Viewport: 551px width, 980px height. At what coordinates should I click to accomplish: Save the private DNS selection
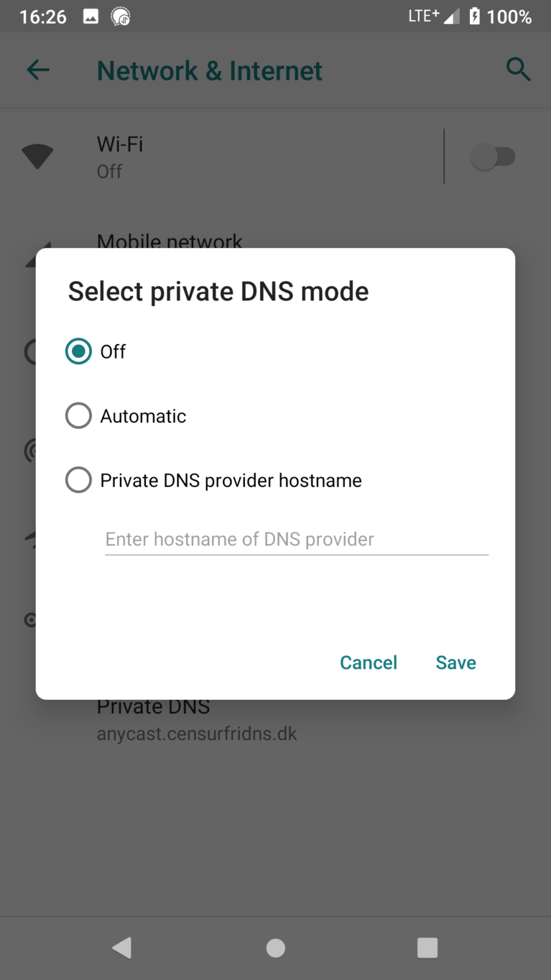455,662
